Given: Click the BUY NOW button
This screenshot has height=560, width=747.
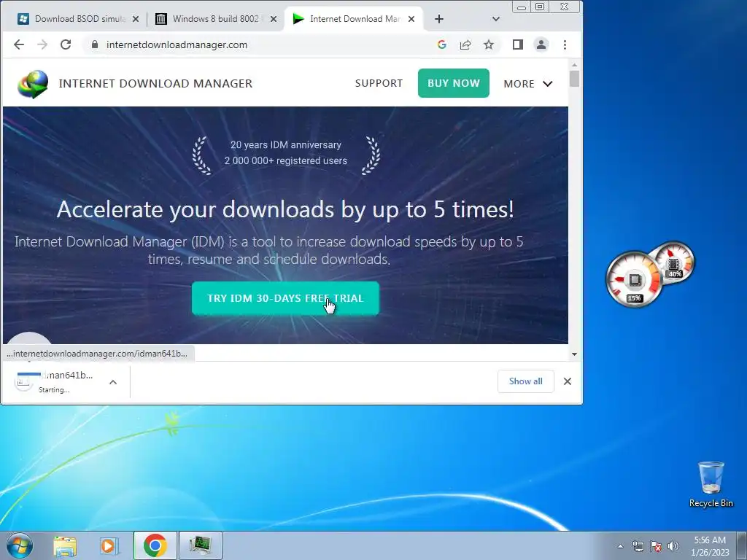Looking at the screenshot, I should pyautogui.click(x=454, y=83).
